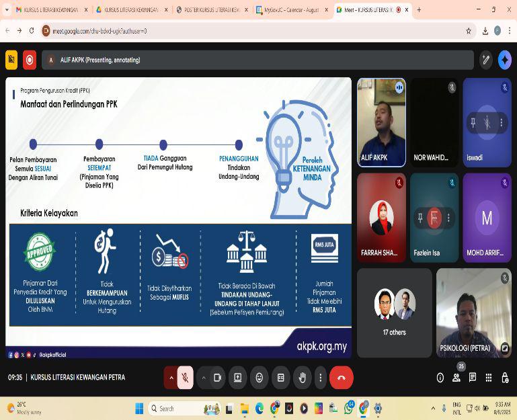
Task: Open the emoji reactions button
Action: point(259,378)
